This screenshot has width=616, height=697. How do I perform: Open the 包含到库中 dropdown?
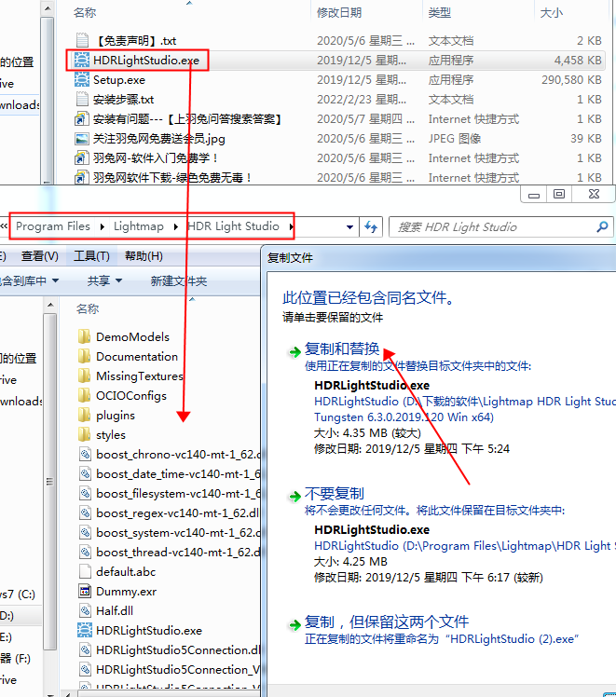click(29, 280)
